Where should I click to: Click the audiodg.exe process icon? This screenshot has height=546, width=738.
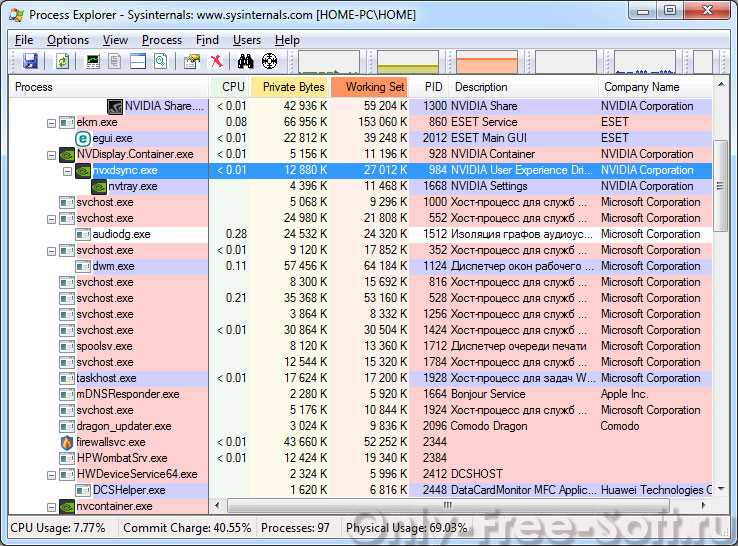tap(83, 234)
